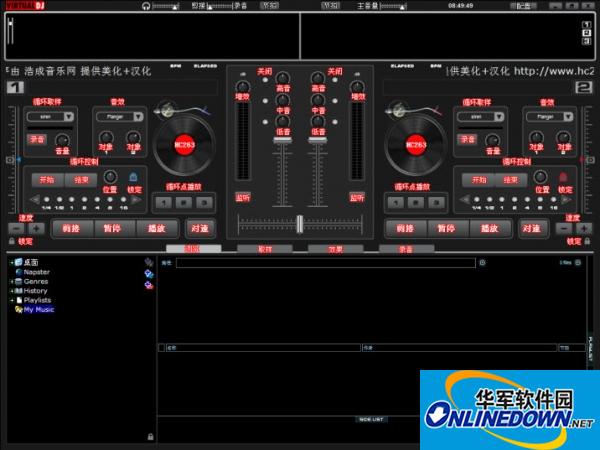Trigger cue point 2 on deck 1
Image resolution: width=600 pixels, height=450 pixels.
(x=184, y=202)
